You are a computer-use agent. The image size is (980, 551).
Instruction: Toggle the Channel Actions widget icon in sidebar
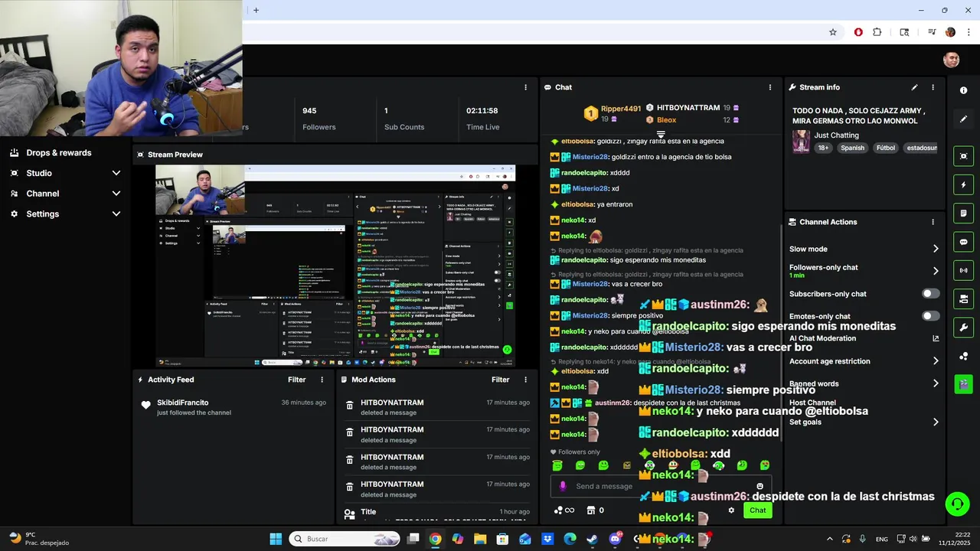click(963, 298)
